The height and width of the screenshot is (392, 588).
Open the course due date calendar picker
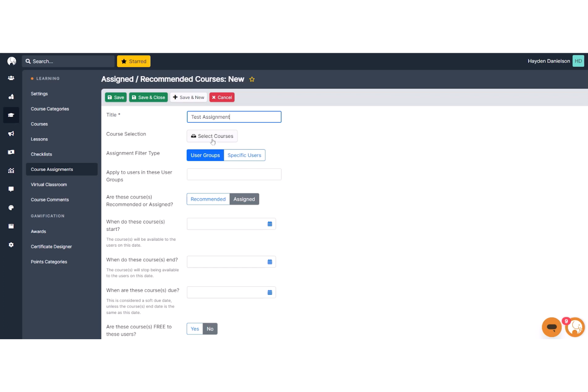[270, 292]
